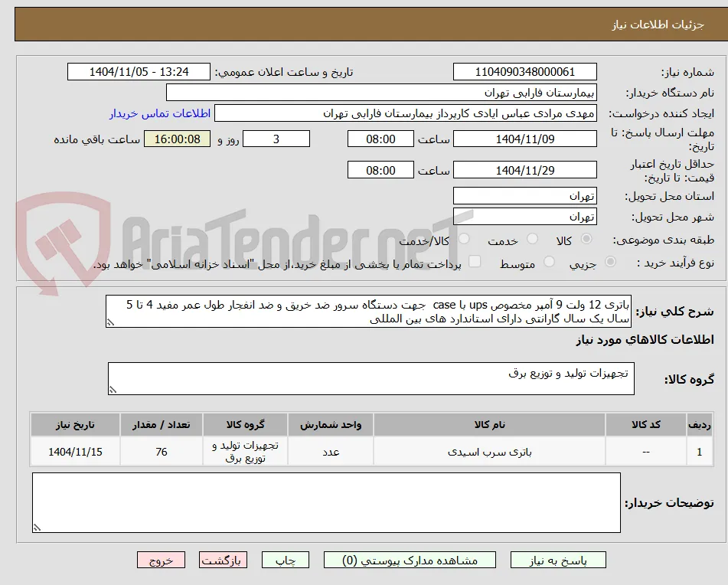Image resolution: width=728 pixels, height=585 pixels.
Task: Select the کالا/خدمت radio button
Action: 463,239
